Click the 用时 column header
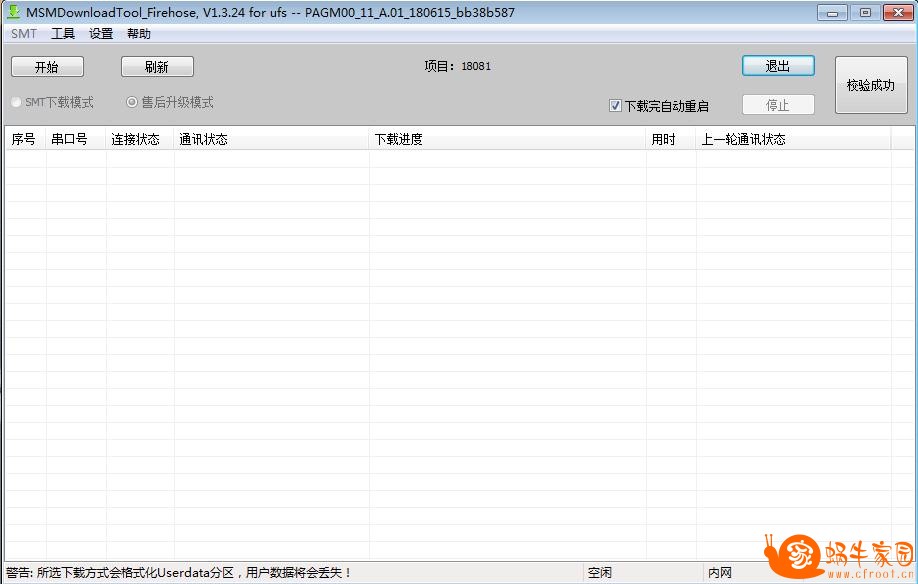The width and height of the screenshot is (918, 584). click(671, 139)
